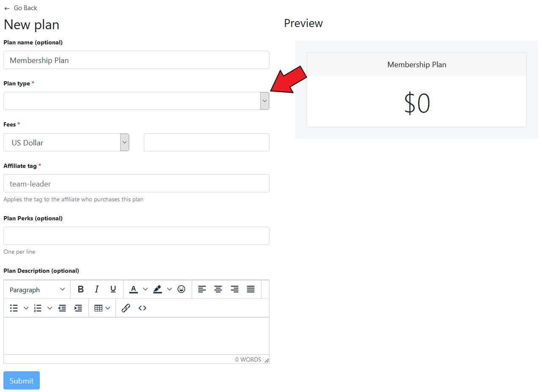Insert an emoji into description
This screenshot has width=542, height=392.
click(x=181, y=289)
